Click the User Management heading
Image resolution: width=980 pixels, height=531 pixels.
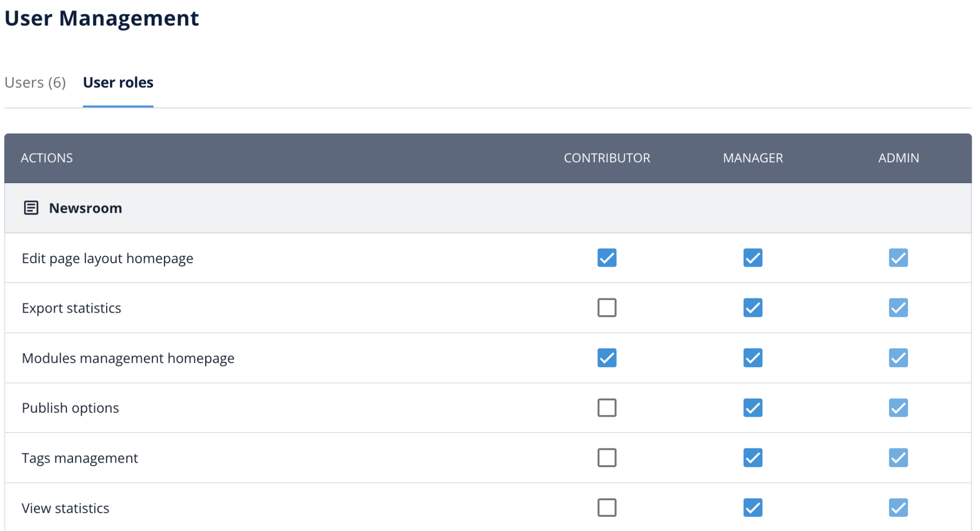pos(102,18)
